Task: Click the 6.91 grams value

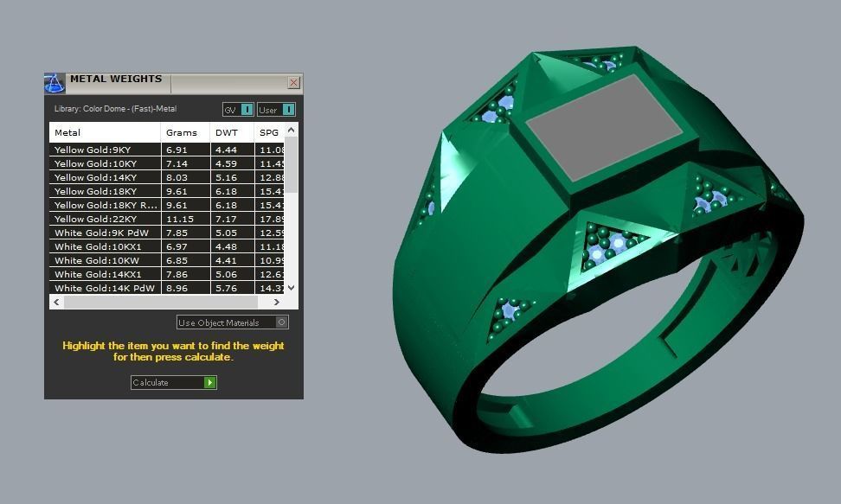Action: [x=177, y=150]
